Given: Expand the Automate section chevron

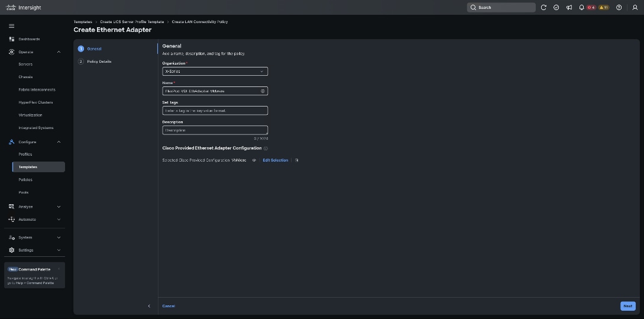Looking at the screenshot, I should pyautogui.click(x=59, y=220).
